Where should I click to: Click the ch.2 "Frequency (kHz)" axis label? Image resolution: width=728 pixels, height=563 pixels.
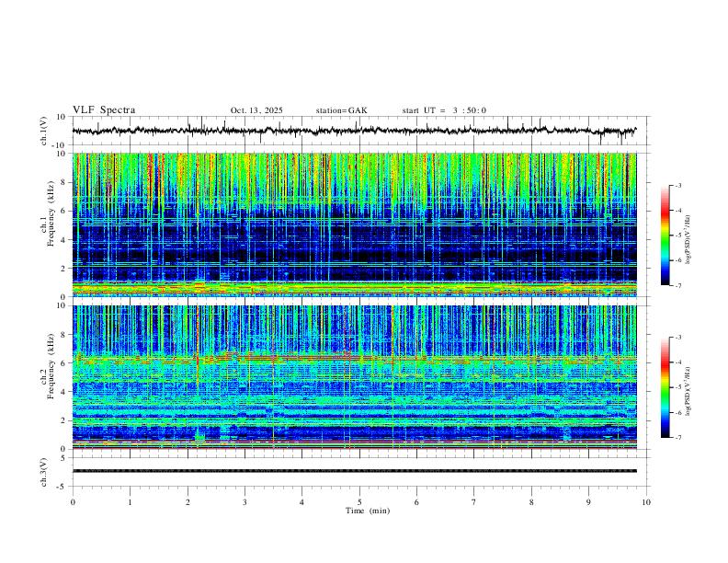click(x=51, y=366)
